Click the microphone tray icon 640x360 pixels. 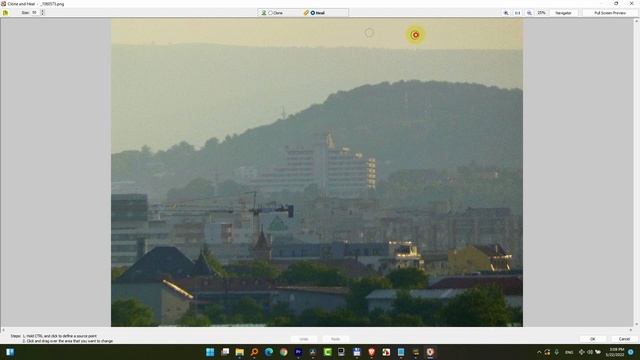click(556, 352)
